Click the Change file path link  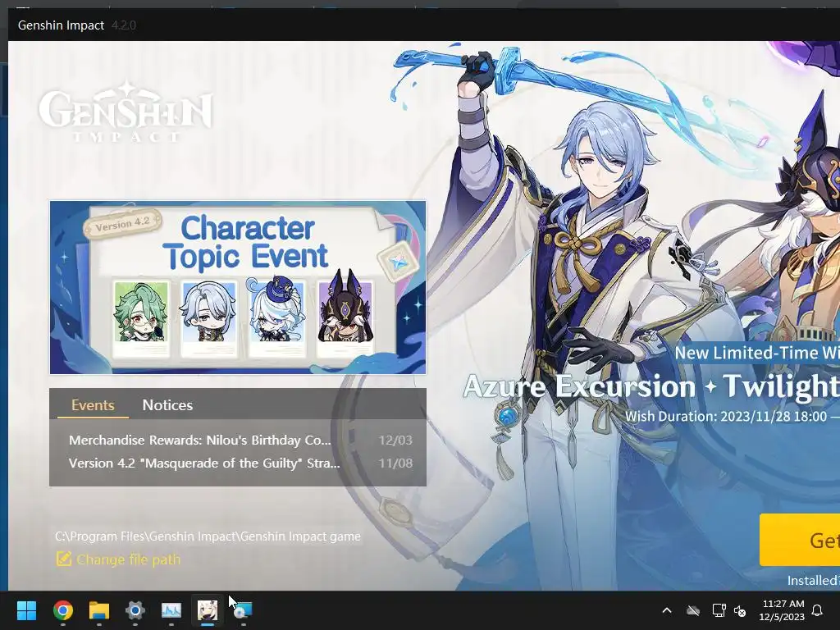[129, 559]
